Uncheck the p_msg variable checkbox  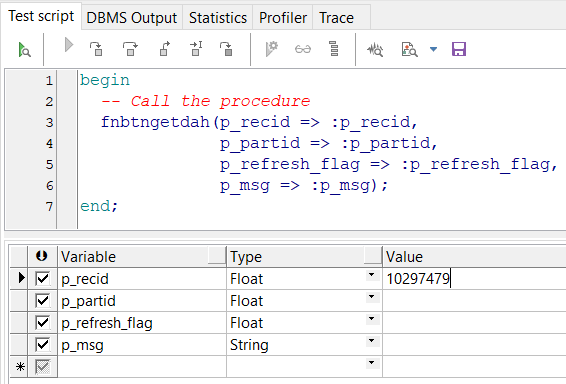[x=43, y=345]
